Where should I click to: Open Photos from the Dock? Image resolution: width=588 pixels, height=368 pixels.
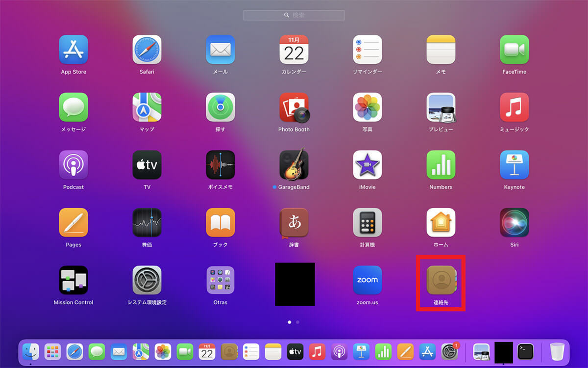point(163,351)
